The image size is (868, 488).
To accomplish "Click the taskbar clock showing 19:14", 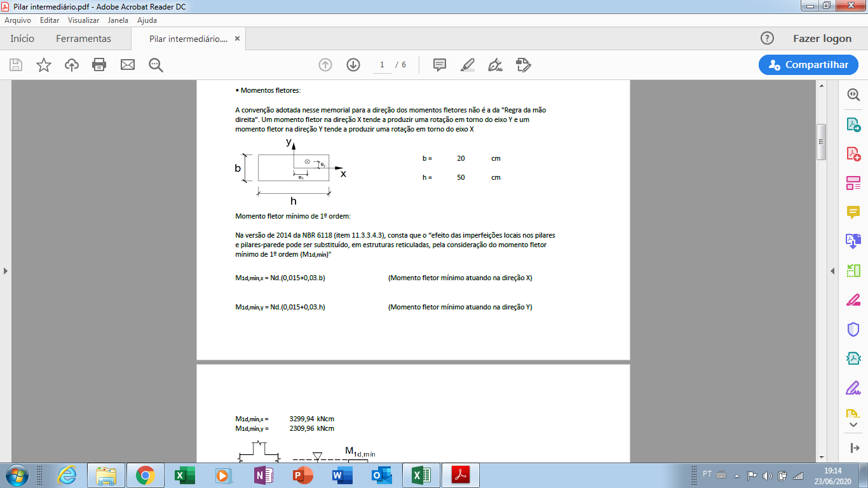I will 832,475.
